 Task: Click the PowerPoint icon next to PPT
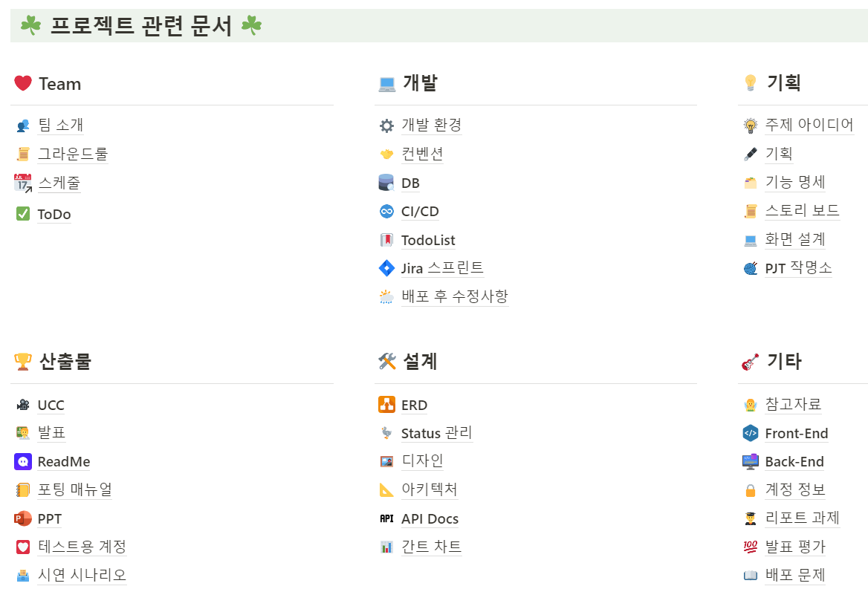pos(21,518)
